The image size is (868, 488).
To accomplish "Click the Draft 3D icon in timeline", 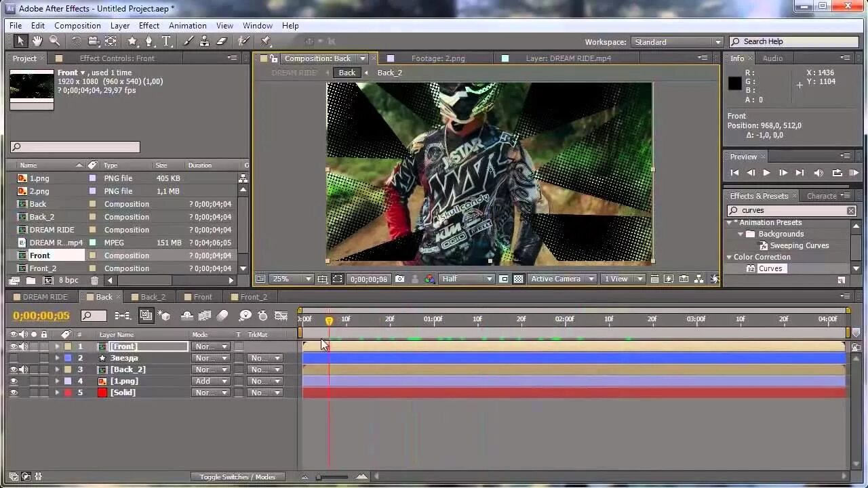I will (163, 315).
